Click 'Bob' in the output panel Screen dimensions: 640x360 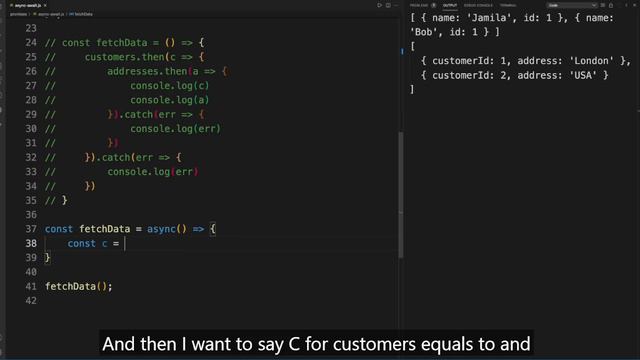(x=424, y=32)
